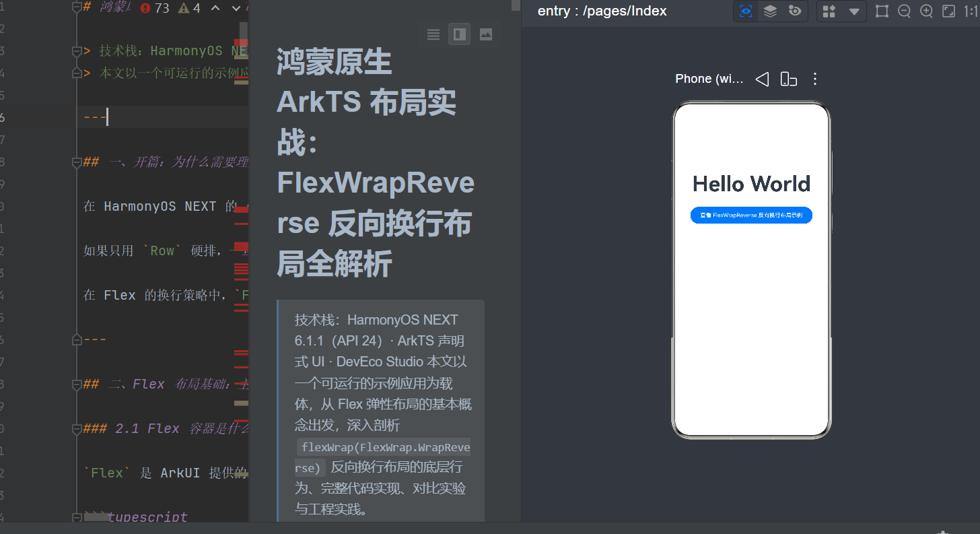Viewport: 980px width, 534px height.
Task: Click the Hello World text in preview
Action: pos(751,184)
